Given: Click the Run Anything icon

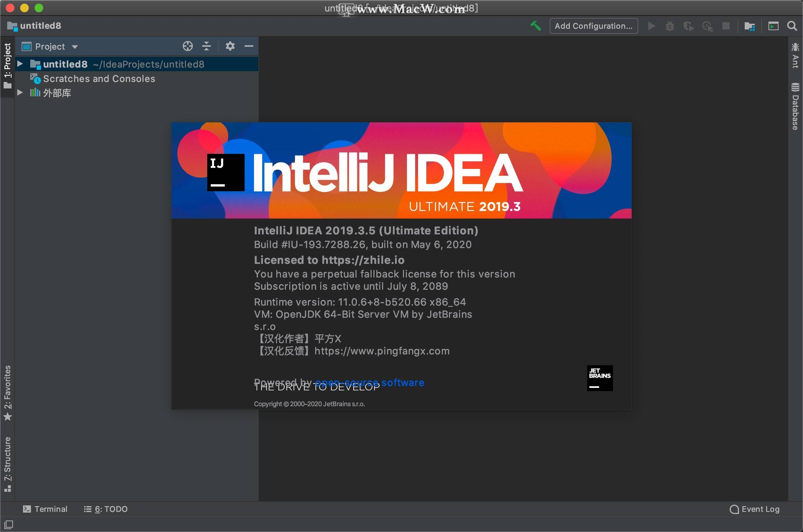Looking at the screenshot, I should (x=773, y=26).
